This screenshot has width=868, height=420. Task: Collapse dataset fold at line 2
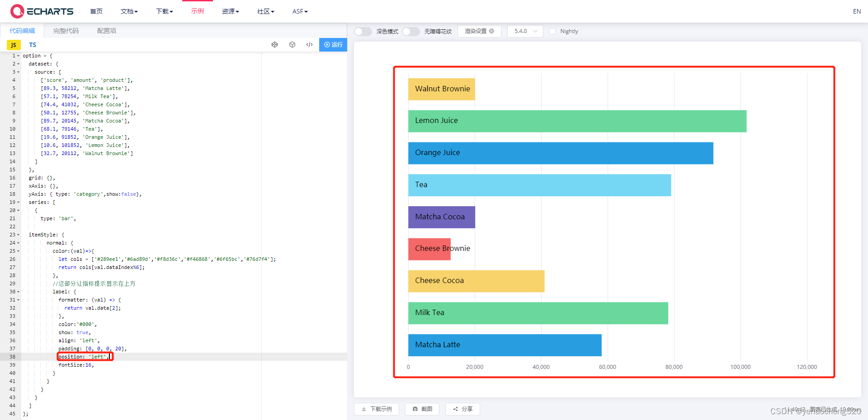[19, 64]
